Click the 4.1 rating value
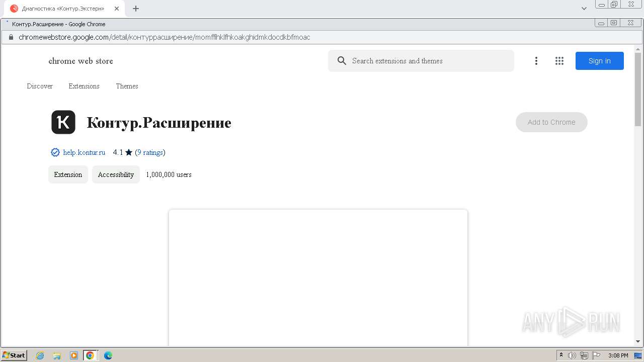The image size is (644, 362). click(118, 152)
